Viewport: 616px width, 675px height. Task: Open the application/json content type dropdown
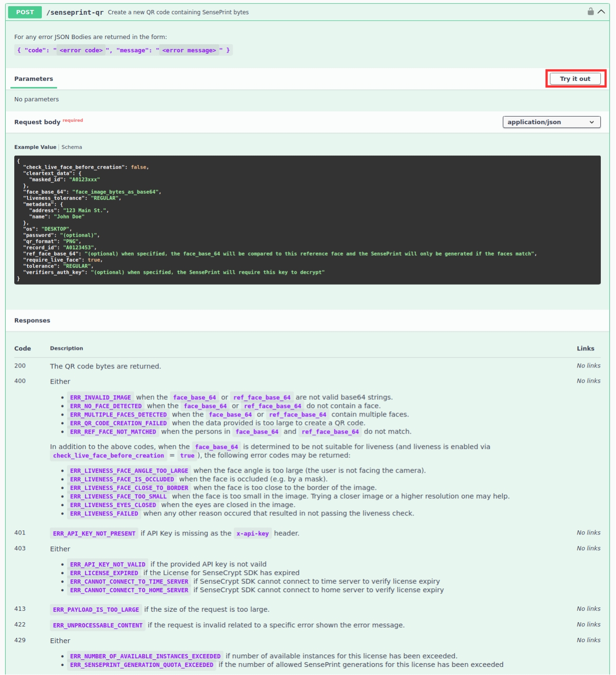click(x=551, y=122)
